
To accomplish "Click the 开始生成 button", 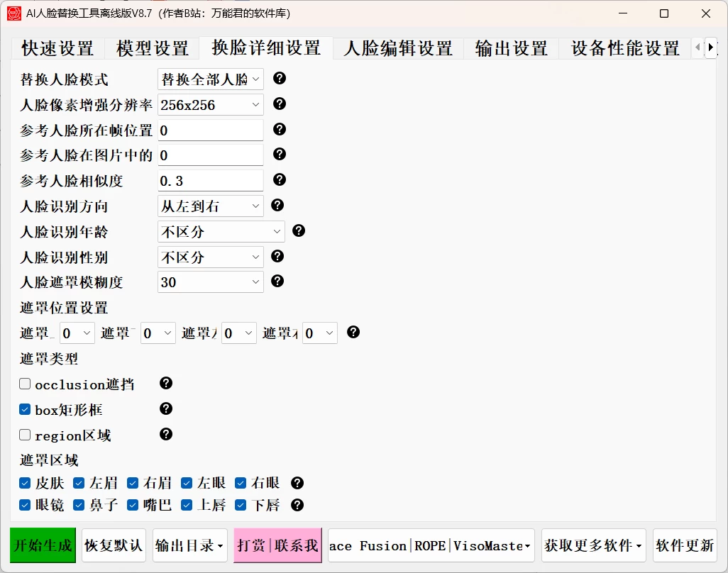I will [x=42, y=545].
